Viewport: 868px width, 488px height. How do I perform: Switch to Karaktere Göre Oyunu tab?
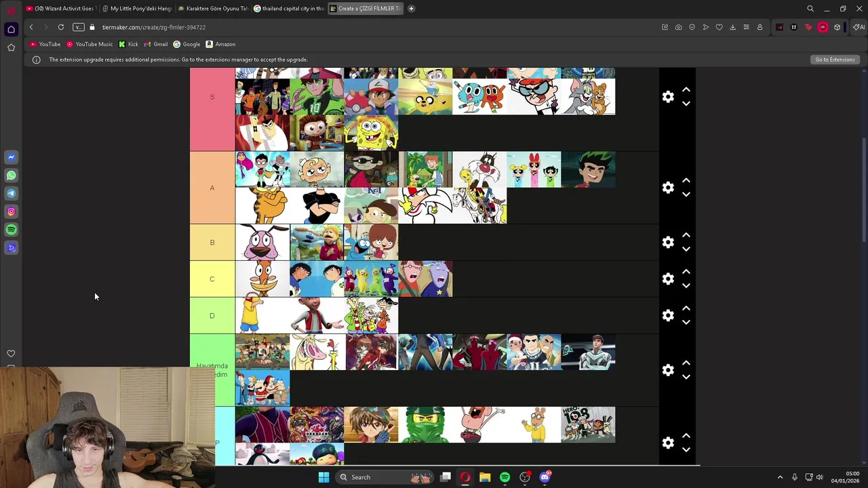(213, 8)
